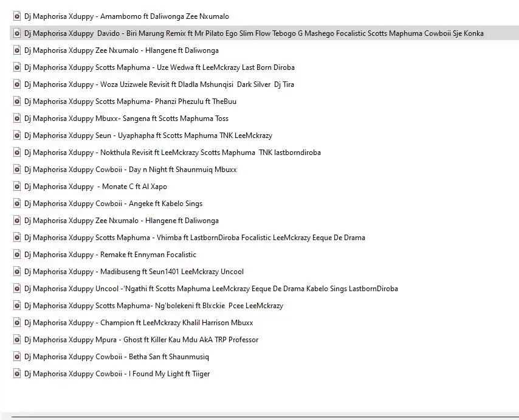This screenshot has height=420, width=519.
Task: Select the file name 'Amambomo ft Daliwonga Zee Nxumalo'
Action: point(126,16)
